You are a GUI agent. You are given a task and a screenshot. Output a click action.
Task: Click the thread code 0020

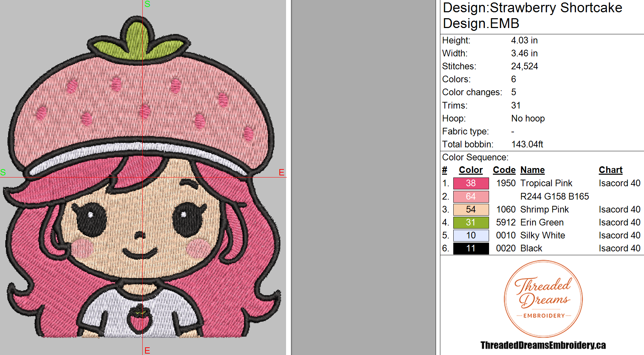(x=506, y=248)
